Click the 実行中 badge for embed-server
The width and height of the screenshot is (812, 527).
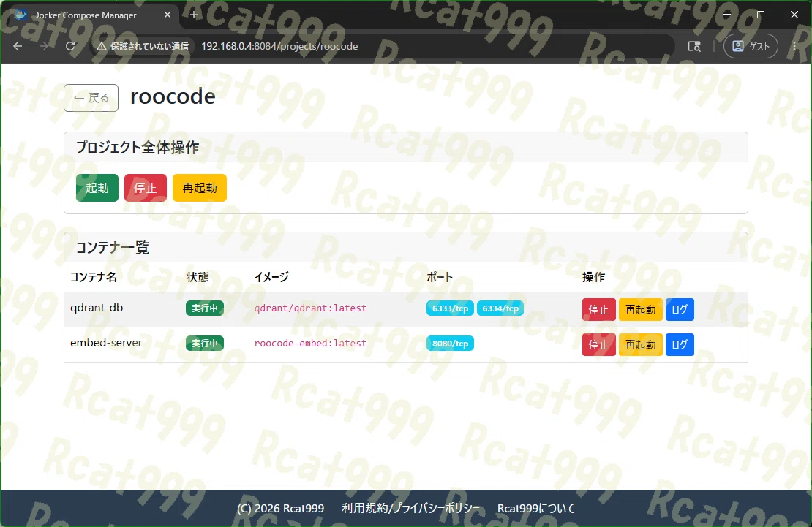[205, 344]
